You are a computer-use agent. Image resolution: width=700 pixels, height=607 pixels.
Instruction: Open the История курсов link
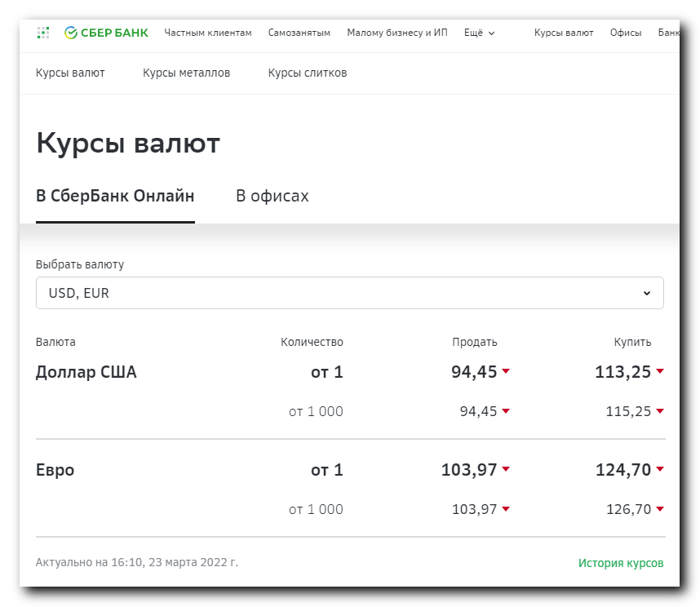coord(621,563)
